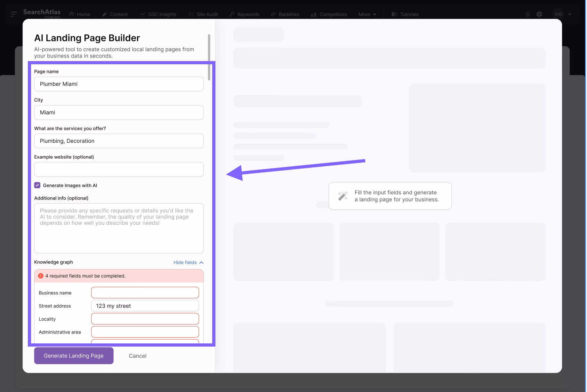This screenshot has height=392, width=587.
Task: Open the hamburger sidebar menu icon
Action: (x=14, y=14)
